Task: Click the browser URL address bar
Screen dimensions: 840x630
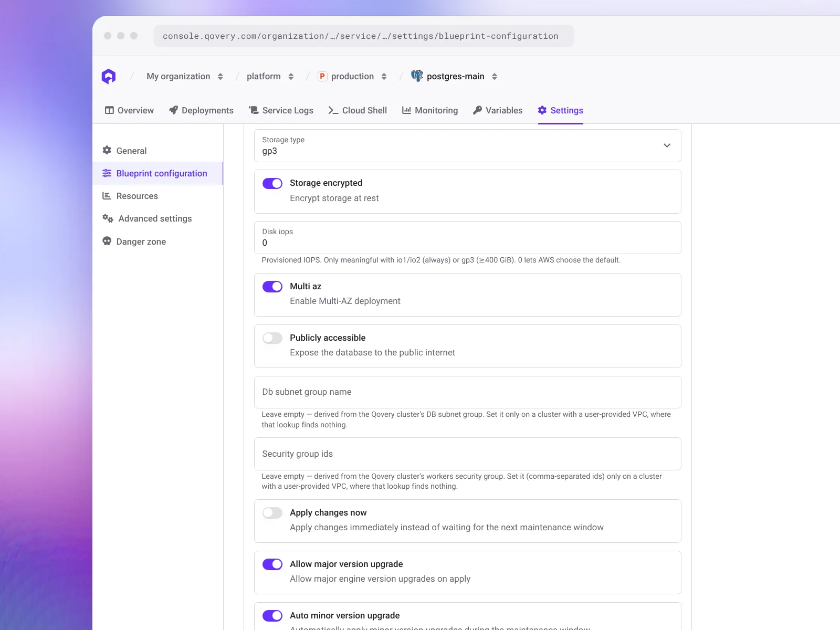Action: tap(364, 36)
